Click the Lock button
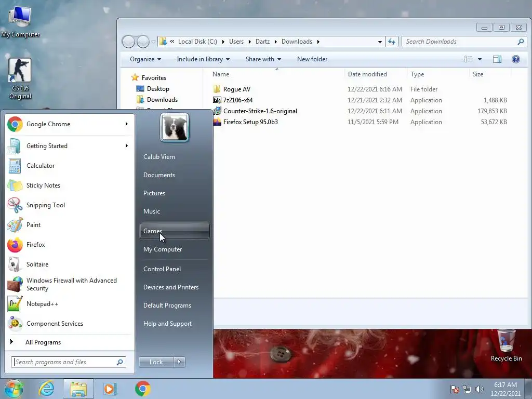The width and height of the screenshot is (532, 399). [x=156, y=362]
